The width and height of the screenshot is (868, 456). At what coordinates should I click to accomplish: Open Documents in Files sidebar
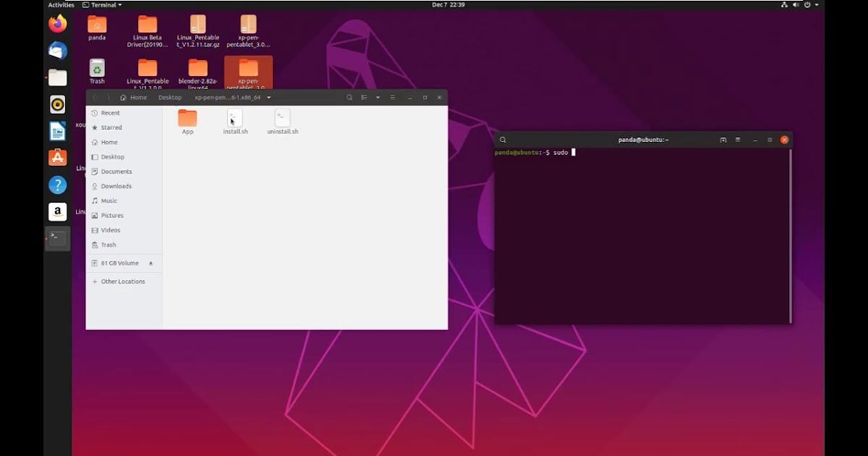[124, 172]
